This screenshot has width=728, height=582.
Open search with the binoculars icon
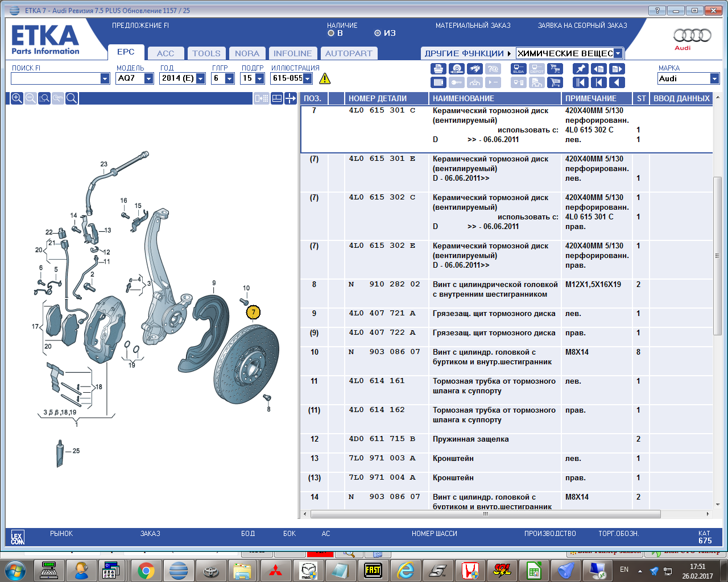click(x=475, y=69)
